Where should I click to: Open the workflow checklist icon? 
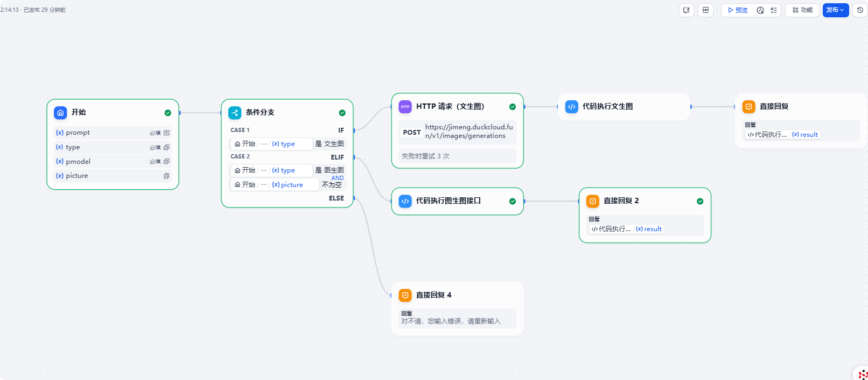tap(774, 10)
